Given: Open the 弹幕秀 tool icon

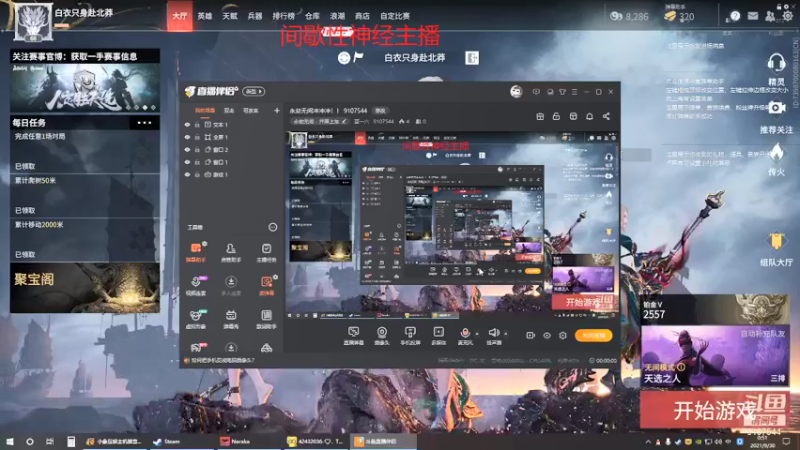Looking at the screenshot, I should point(231,319).
